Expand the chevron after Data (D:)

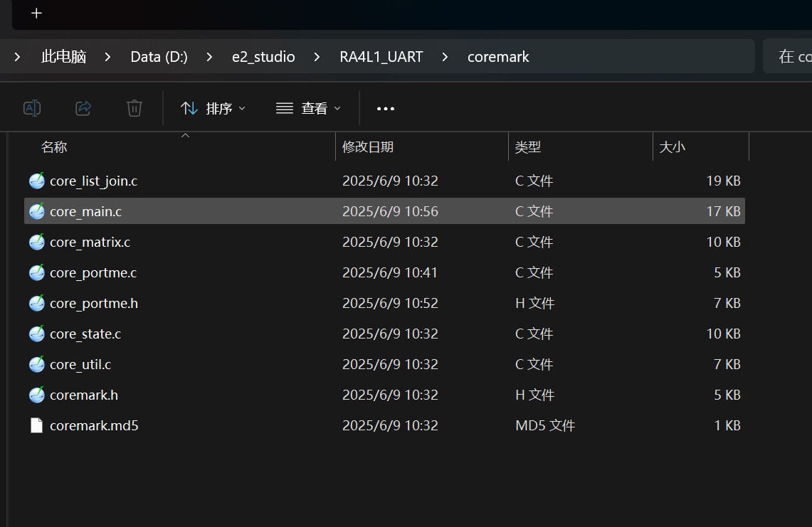pos(209,57)
